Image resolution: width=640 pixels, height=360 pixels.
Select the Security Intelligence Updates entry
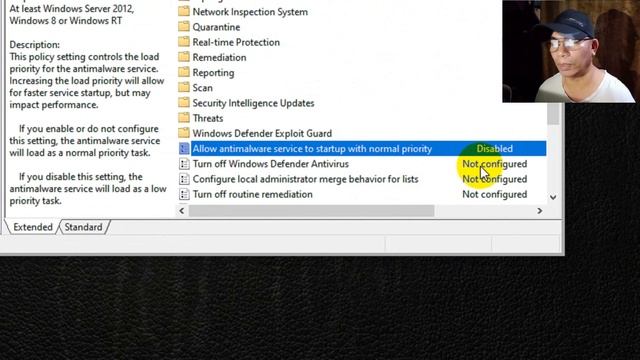pyautogui.click(x=253, y=103)
